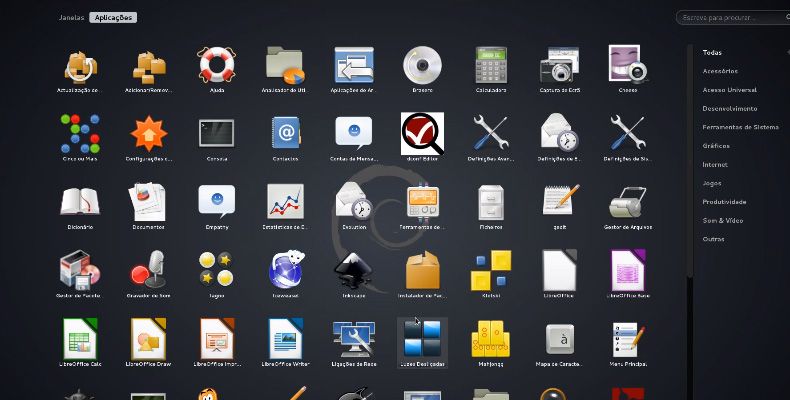
Task: Show the Jogos category
Action: point(711,183)
